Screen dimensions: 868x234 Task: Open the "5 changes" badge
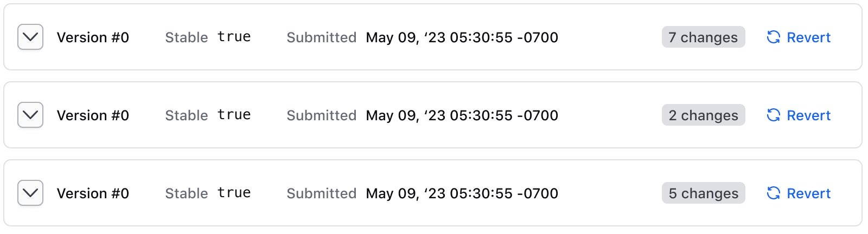click(x=703, y=193)
